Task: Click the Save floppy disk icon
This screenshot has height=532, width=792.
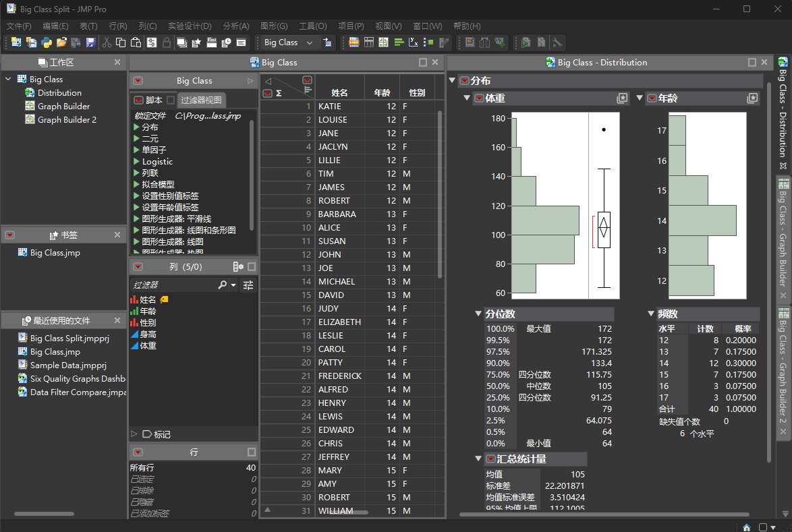Action: (90, 43)
